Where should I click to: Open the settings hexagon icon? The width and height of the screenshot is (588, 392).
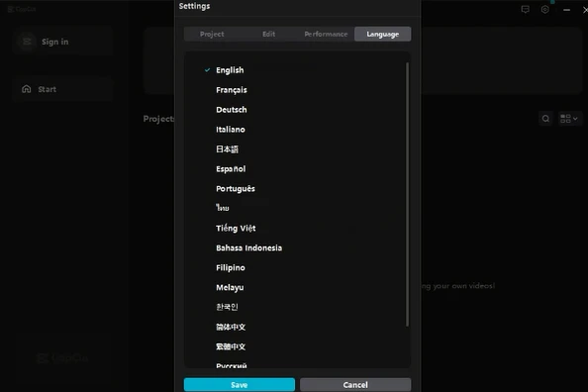[x=544, y=9]
